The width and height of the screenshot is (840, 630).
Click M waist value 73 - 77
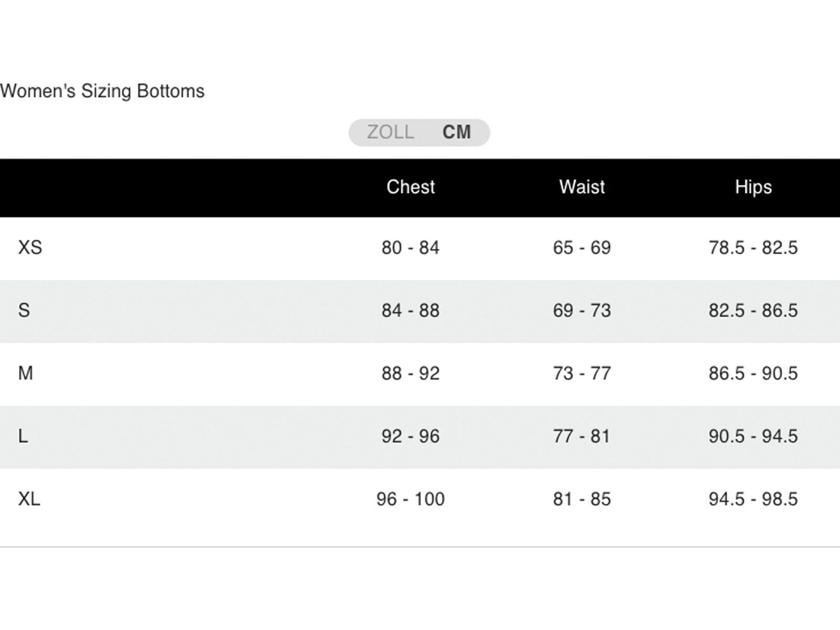point(582,373)
